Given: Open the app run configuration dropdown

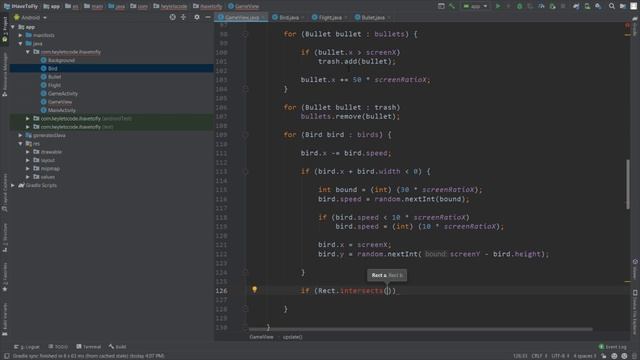Looking at the screenshot, I should [x=476, y=6].
